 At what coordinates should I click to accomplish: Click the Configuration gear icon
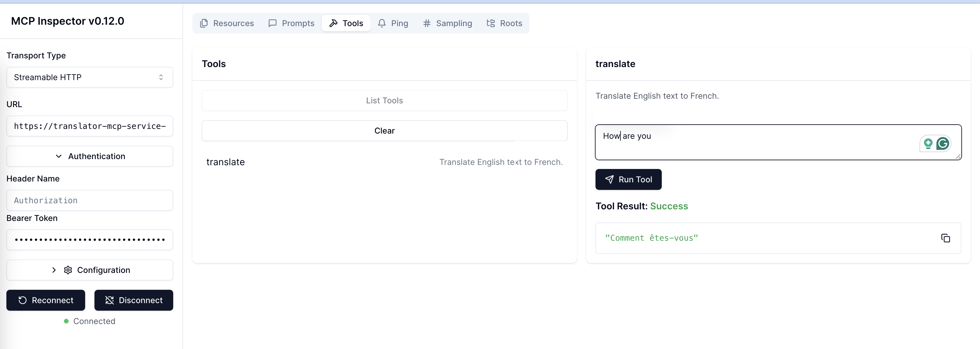coord(68,270)
